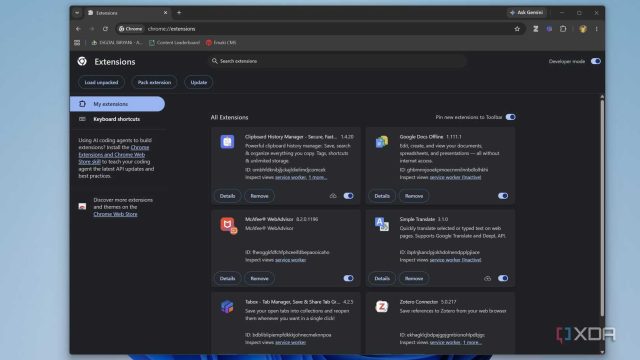640x360 pixels.
Task: Remove Google Docs Offline extension
Action: [414, 196]
